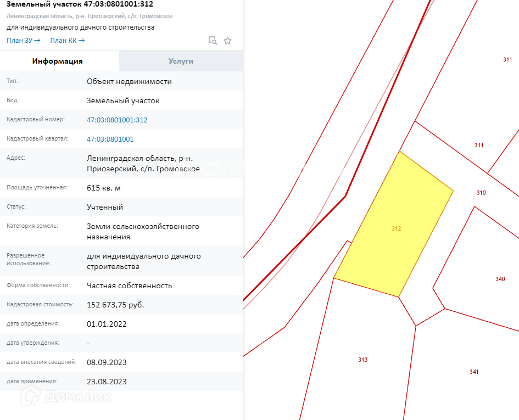Image resolution: width=519 pixels, height=420 pixels.
Task: Click the date 01.01.2022
Action: (x=107, y=324)
